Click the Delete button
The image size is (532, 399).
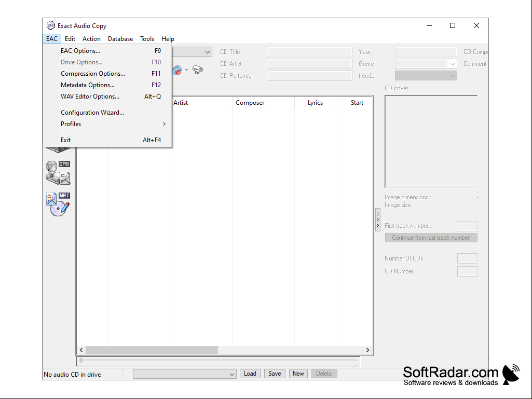pyautogui.click(x=324, y=374)
